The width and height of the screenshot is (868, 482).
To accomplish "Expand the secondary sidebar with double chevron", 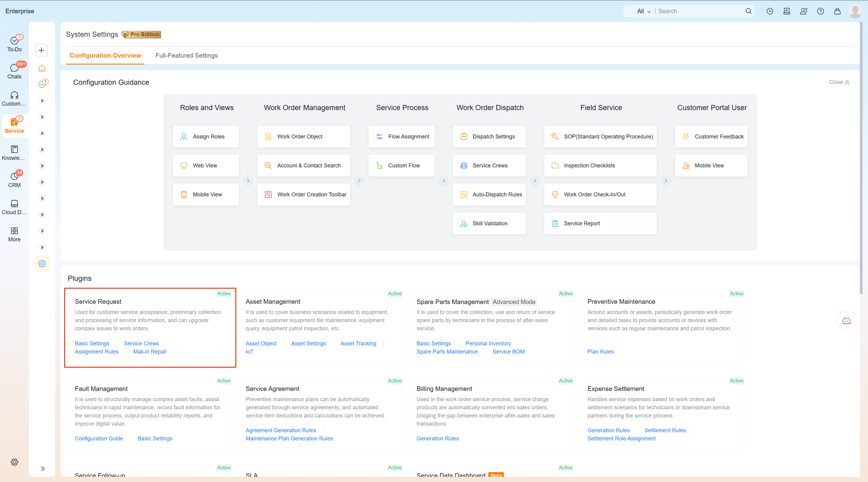I will tap(43, 468).
